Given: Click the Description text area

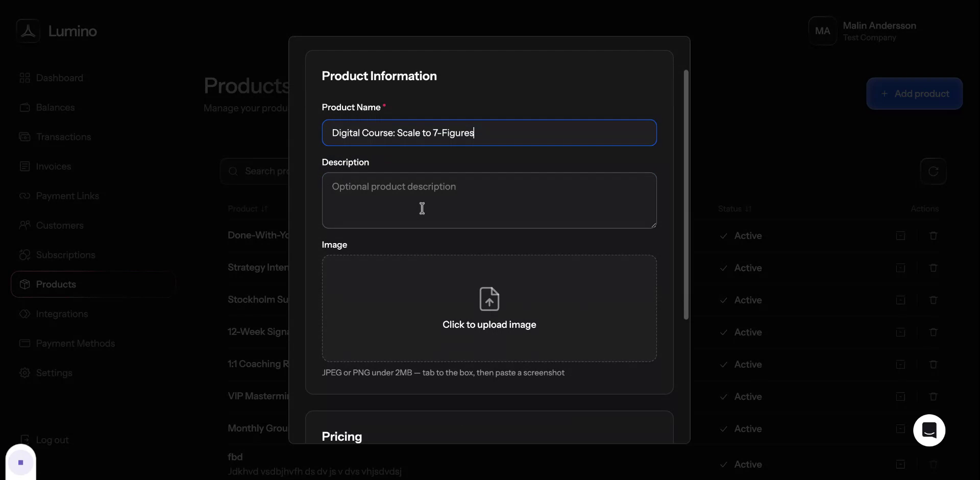Looking at the screenshot, I should (x=489, y=200).
